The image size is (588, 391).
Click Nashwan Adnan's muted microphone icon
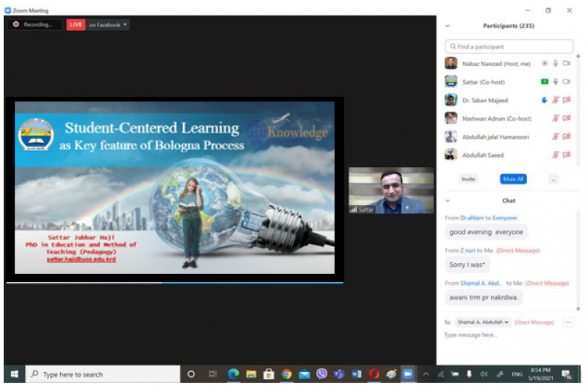[x=556, y=118]
